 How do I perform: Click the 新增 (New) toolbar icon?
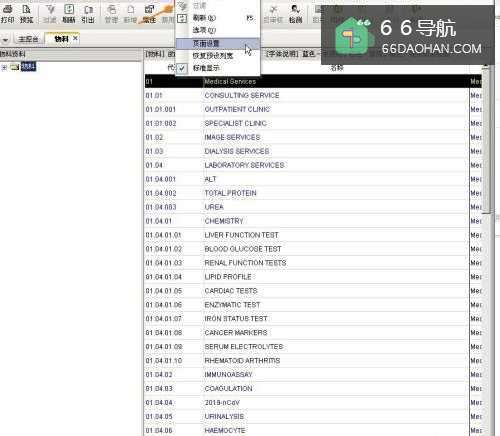tap(130, 14)
